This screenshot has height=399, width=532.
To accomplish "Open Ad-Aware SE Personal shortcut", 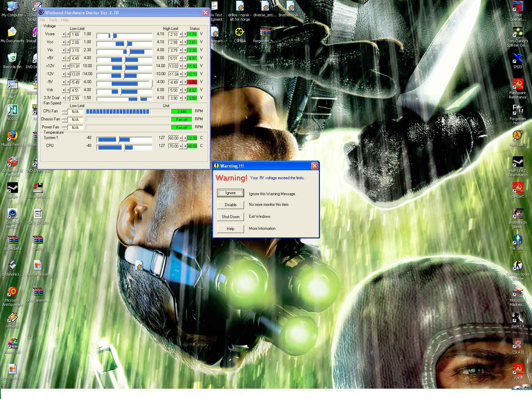I will pos(12,166).
